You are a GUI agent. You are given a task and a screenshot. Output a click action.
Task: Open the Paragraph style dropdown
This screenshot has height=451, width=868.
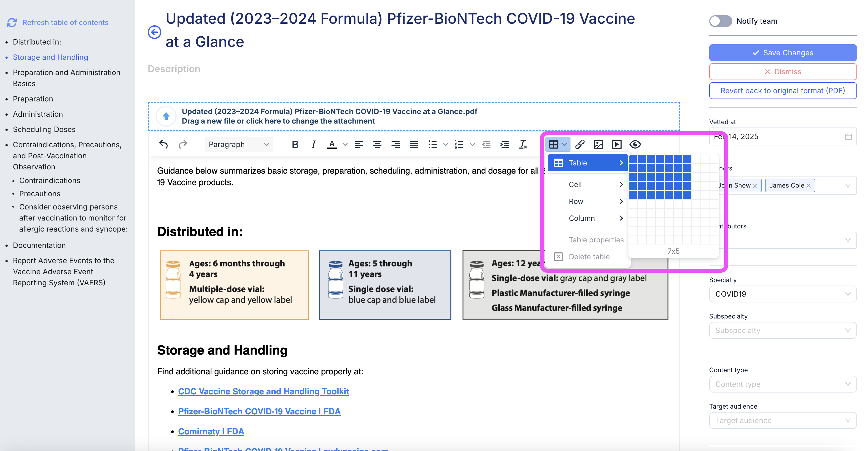[239, 144]
